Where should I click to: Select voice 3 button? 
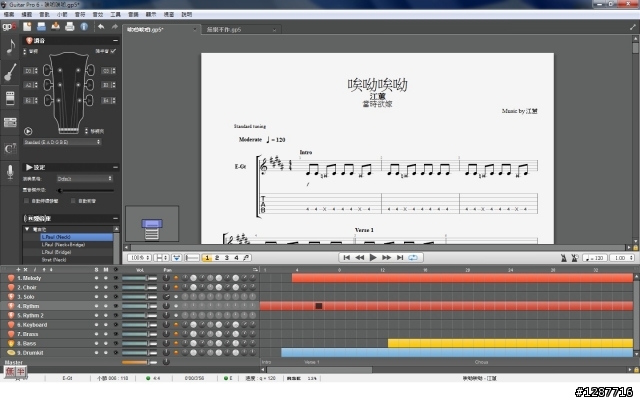(x=227, y=258)
